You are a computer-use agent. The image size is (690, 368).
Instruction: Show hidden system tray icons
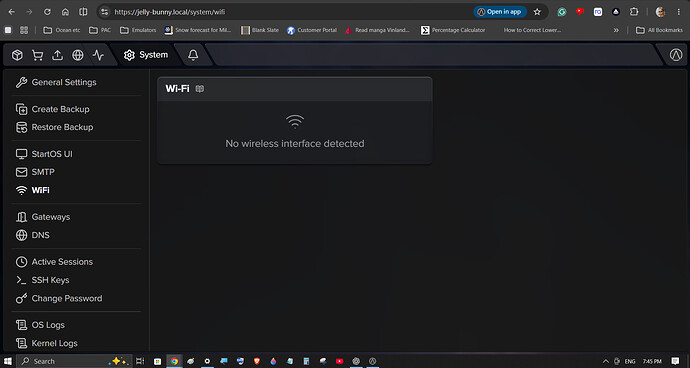pyautogui.click(x=606, y=361)
